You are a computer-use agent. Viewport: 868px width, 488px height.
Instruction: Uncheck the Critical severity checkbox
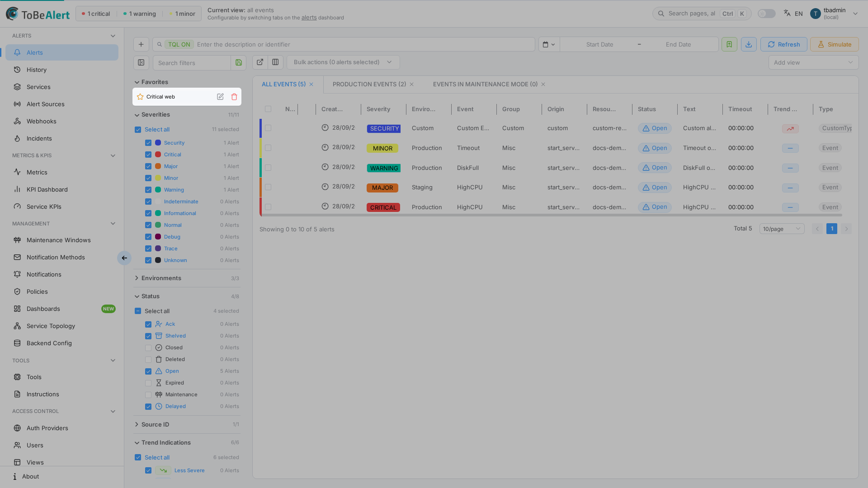[x=148, y=155]
